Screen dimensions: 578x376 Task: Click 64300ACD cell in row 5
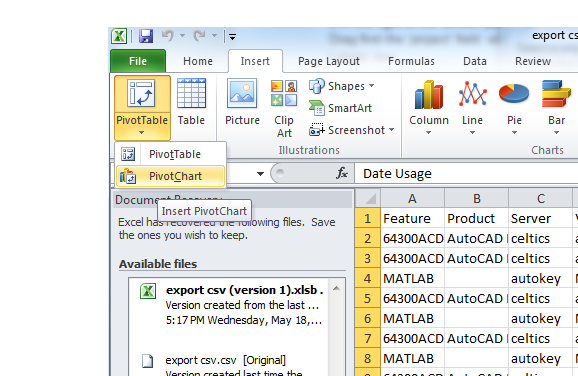(x=413, y=298)
